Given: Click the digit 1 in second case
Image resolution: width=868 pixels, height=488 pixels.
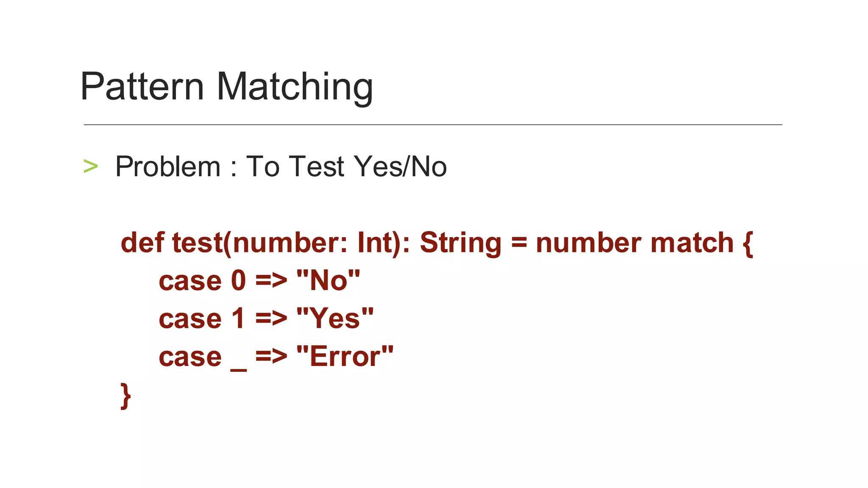Looking at the screenshot, I should [x=238, y=319].
